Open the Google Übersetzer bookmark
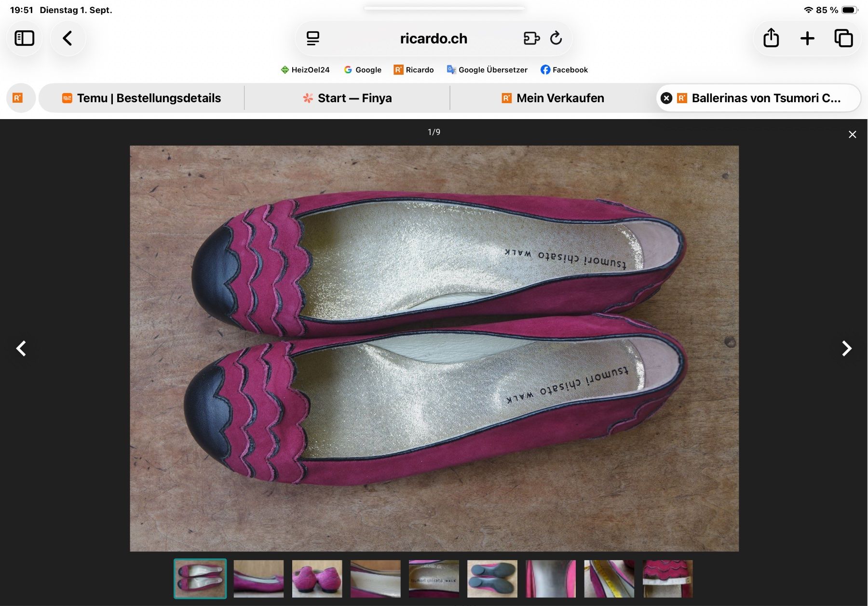This screenshot has width=868, height=606. pos(487,70)
